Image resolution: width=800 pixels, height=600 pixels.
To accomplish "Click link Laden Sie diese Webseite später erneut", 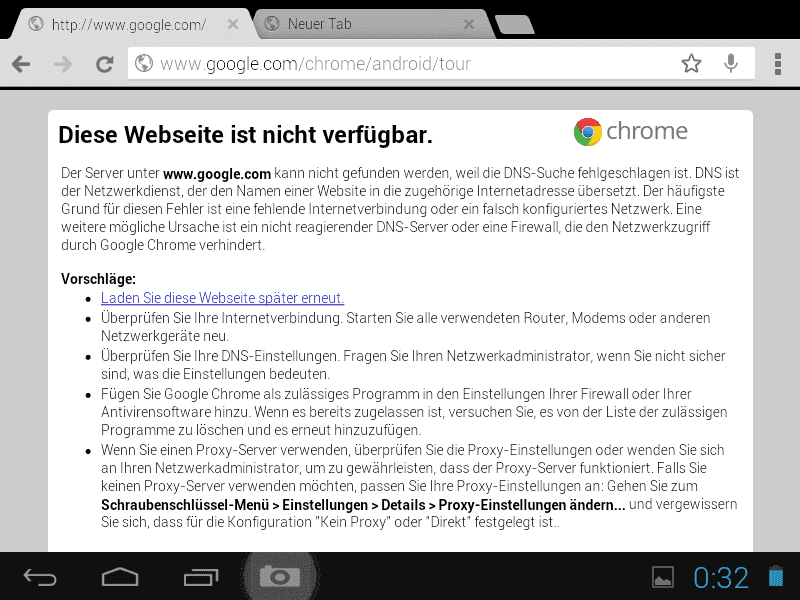I will coord(222,298).
